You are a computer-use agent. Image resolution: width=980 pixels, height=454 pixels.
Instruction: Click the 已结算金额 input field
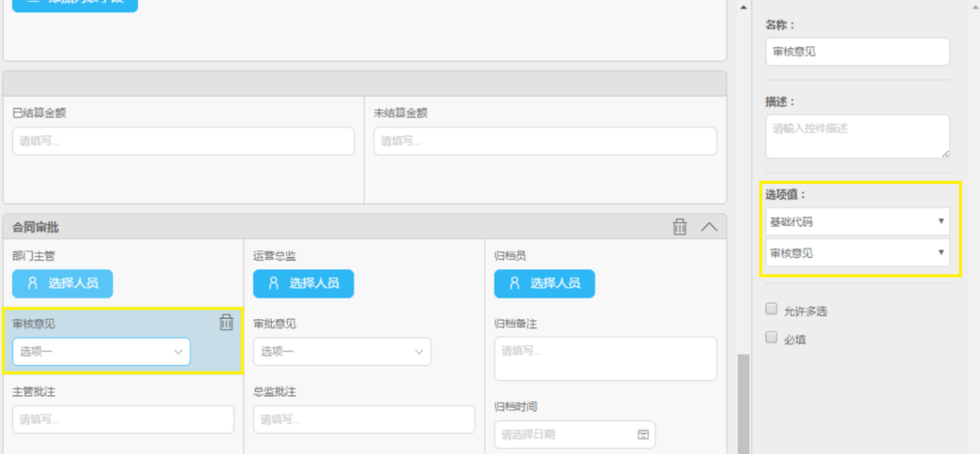[183, 141]
